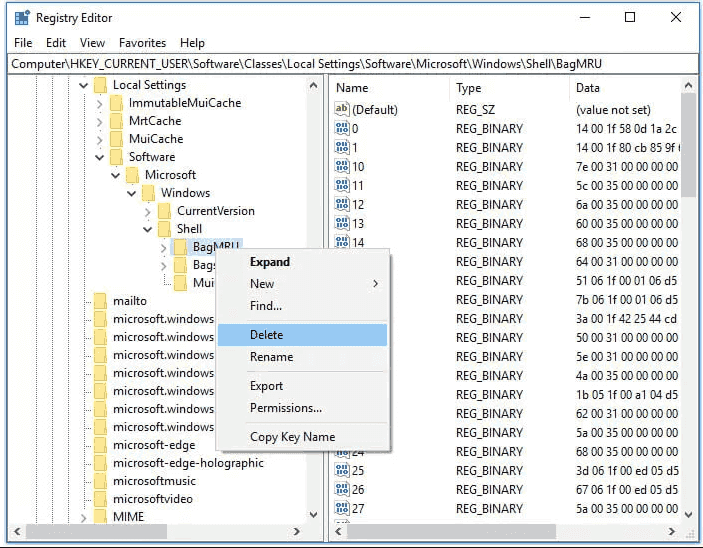Open the View menu
Viewport: 703px width, 548px height.
pyautogui.click(x=92, y=43)
